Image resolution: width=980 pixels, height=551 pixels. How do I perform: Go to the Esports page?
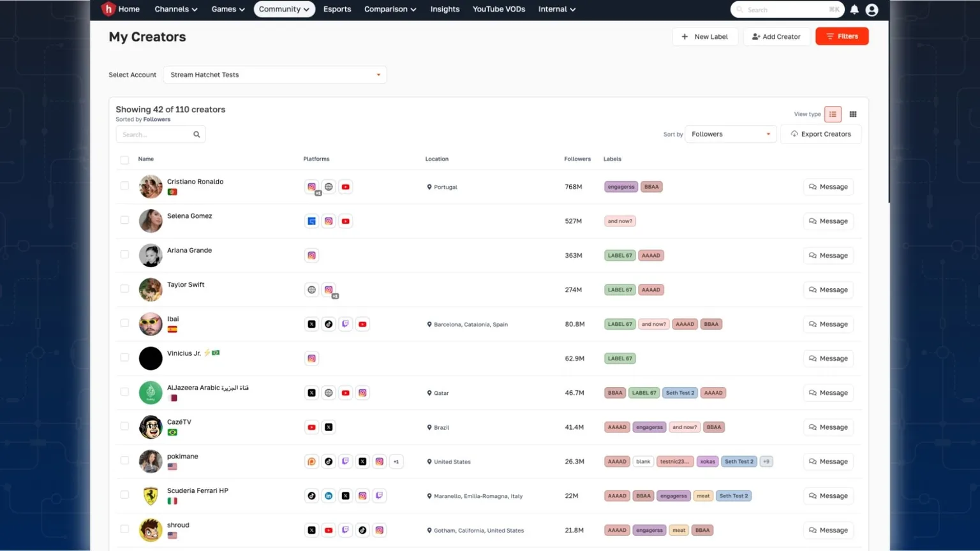[337, 9]
